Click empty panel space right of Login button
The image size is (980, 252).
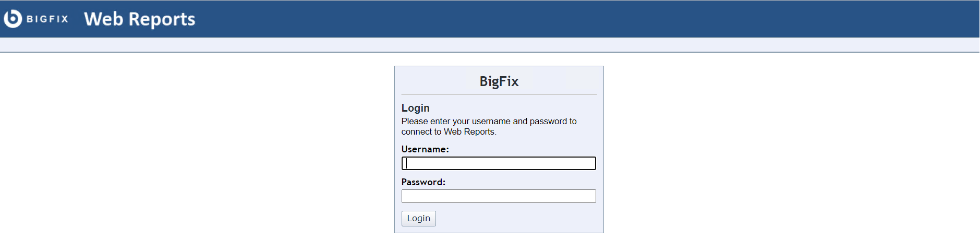point(516,219)
